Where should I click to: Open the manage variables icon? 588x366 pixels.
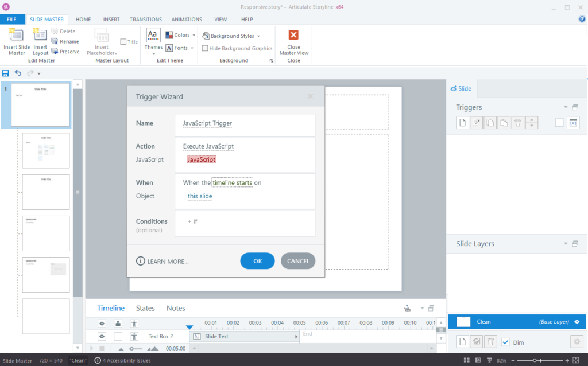tap(573, 123)
